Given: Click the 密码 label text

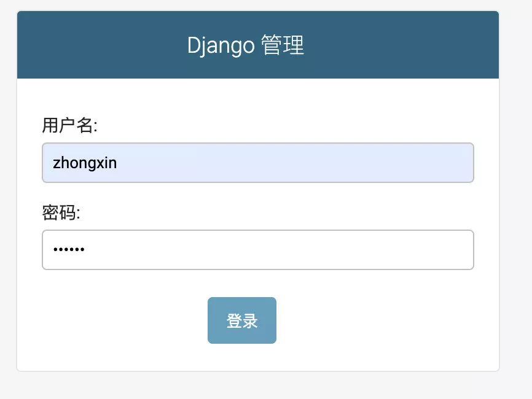Looking at the screenshot, I should point(61,213).
